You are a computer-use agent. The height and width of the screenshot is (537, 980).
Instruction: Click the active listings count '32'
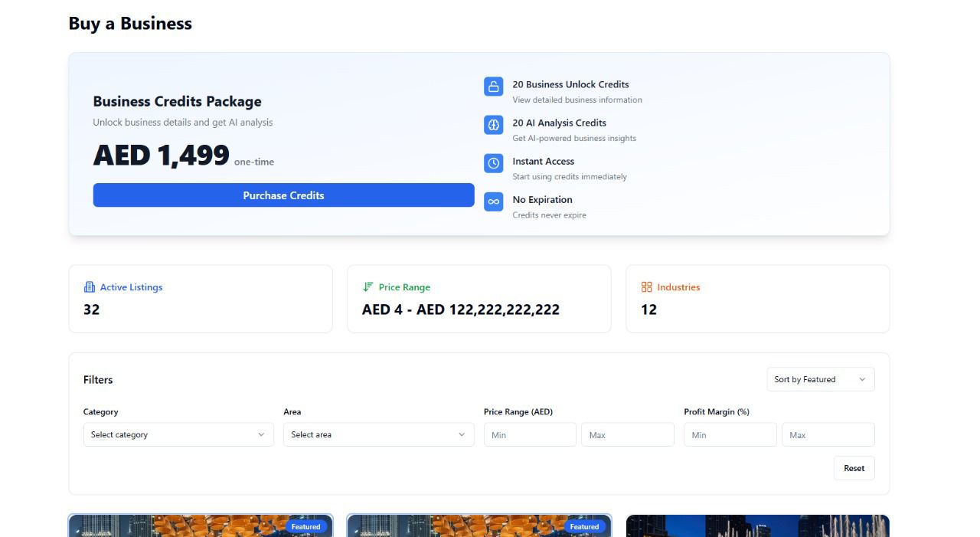point(91,309)
